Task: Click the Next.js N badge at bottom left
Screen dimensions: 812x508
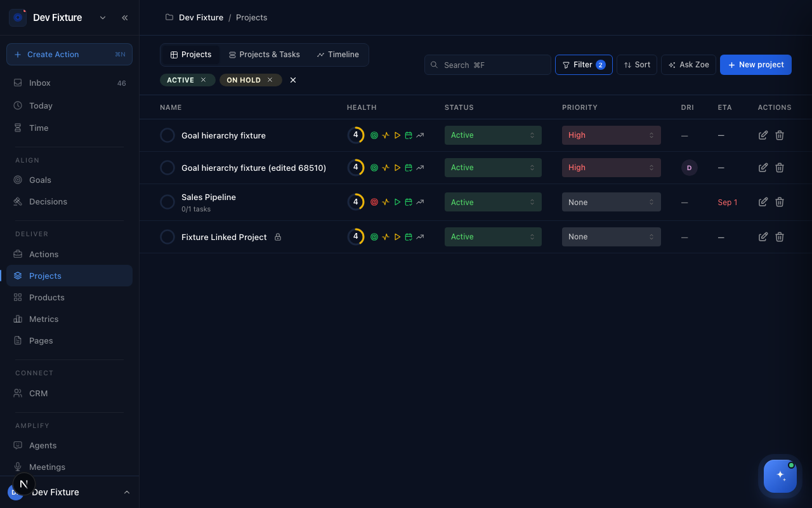Action: click(24, 484)
